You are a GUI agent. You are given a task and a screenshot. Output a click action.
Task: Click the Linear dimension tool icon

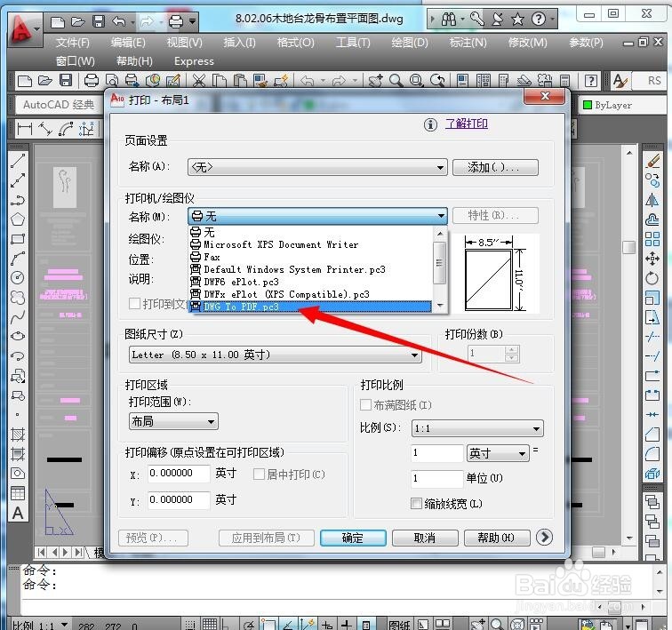(24, 129)
